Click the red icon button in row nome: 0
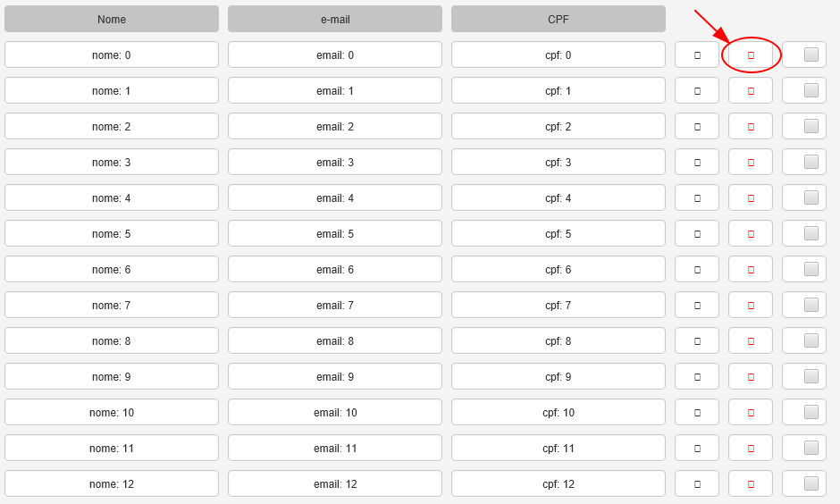The image size is (840, 504). click(751, 55)
